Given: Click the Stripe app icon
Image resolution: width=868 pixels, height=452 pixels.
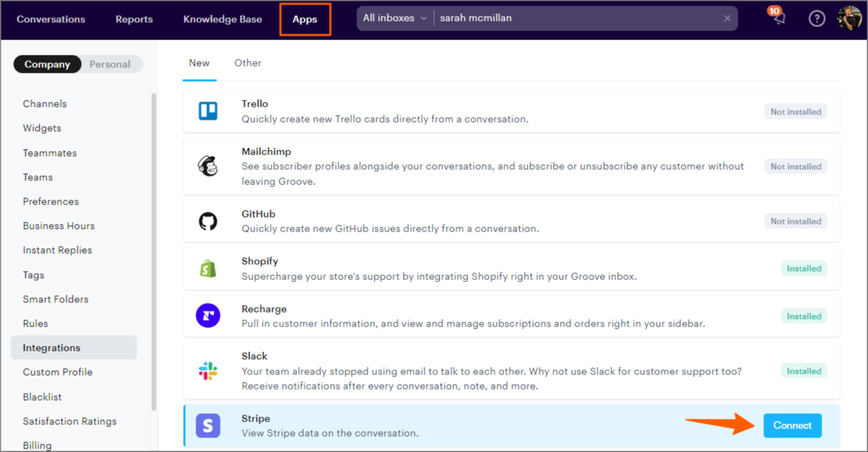Looking at the screenshot, I should pos(208,426).
